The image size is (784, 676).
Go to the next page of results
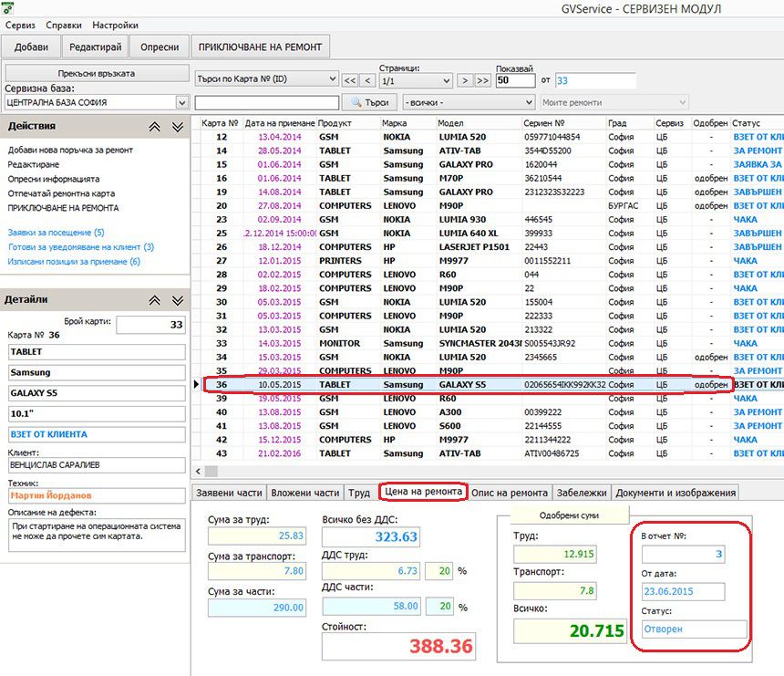[x=465, y=80]
